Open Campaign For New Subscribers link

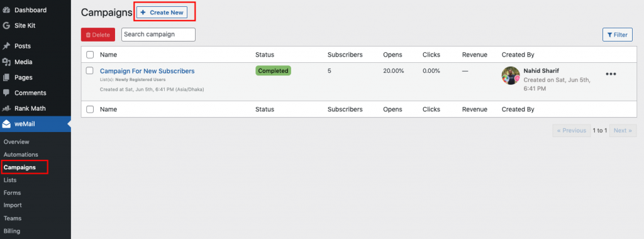coord(147,71)
